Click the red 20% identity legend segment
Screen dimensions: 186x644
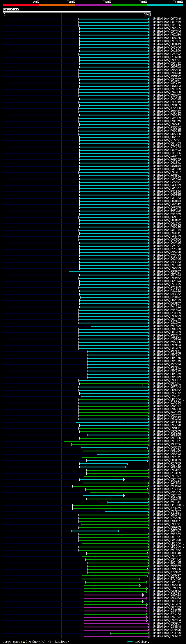[21, 5]
